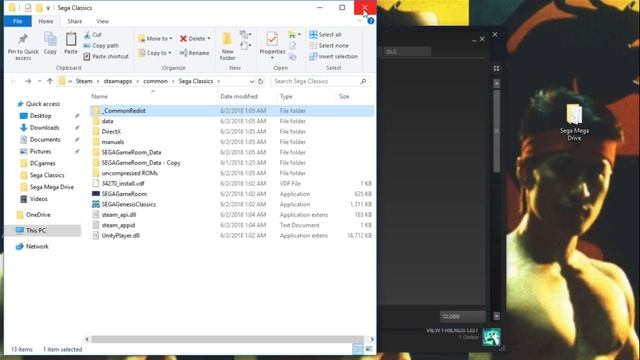Viewport: 640px width, 360px height.
Task: Switch to the Home ribbon tab
Action: (46, 21)
